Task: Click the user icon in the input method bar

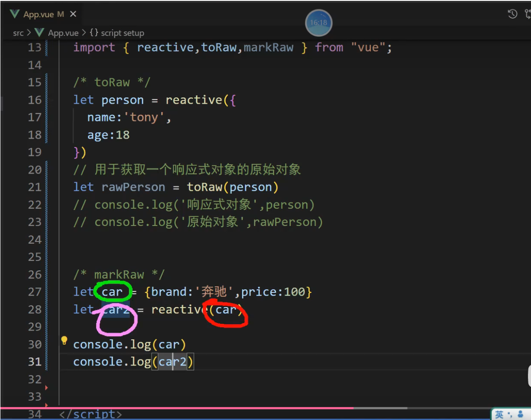Action: tap(520, 414)
